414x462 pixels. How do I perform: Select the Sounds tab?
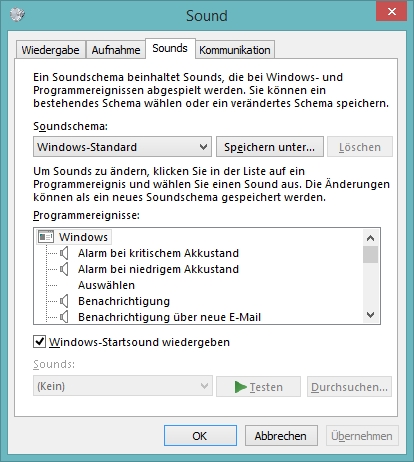tap(170, 48)
